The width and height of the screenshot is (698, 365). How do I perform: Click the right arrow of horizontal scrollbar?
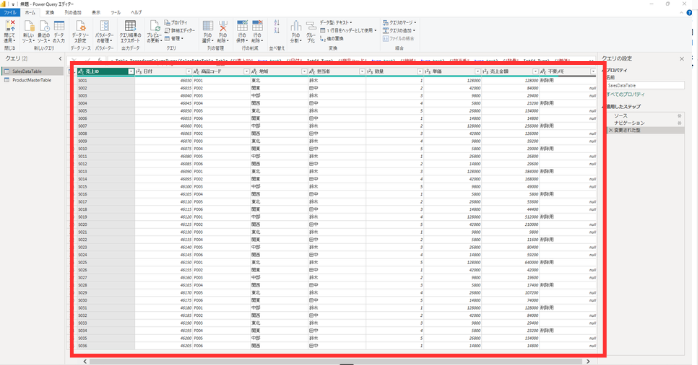[588, 361]
